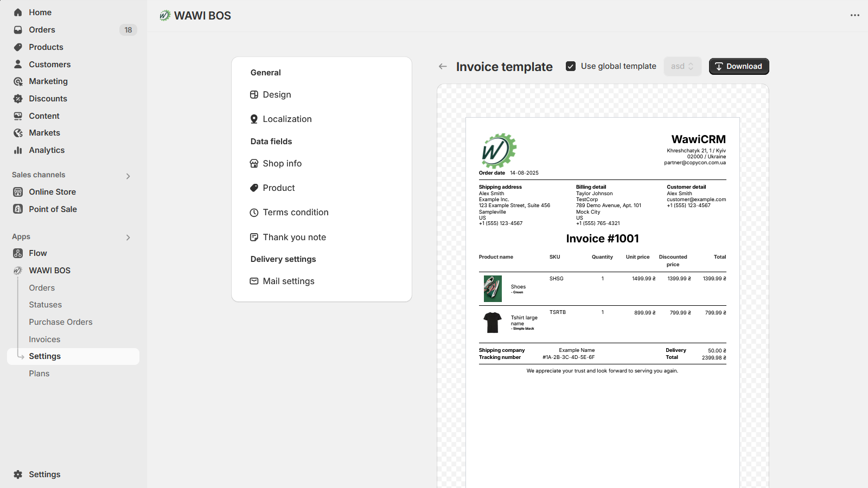Open Shop info via its storefront icon
The width and height of the screenshot is (868, 488).
(254, 163)
